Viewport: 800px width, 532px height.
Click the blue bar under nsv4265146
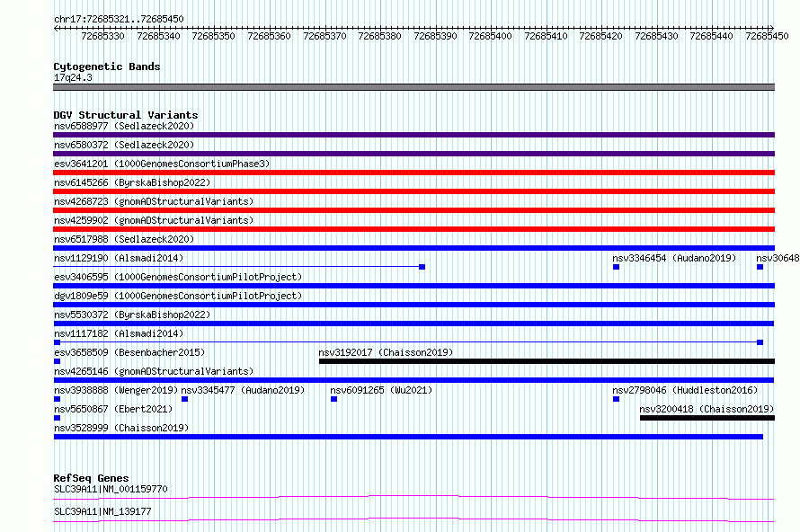coord(413,380)
